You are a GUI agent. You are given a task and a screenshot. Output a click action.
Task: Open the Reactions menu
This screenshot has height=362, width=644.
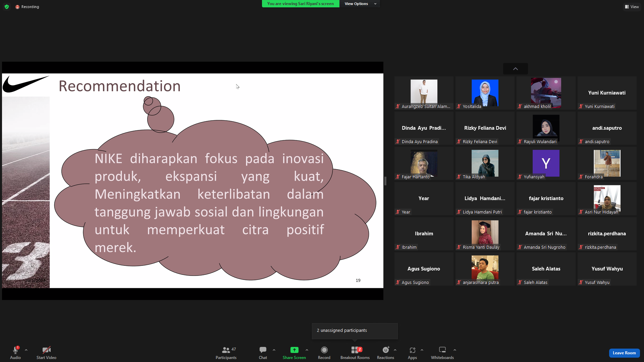coord(385,353)
